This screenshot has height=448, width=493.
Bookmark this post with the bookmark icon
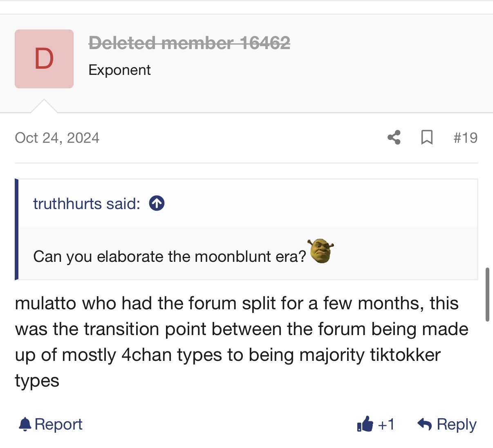pos(427,137)
